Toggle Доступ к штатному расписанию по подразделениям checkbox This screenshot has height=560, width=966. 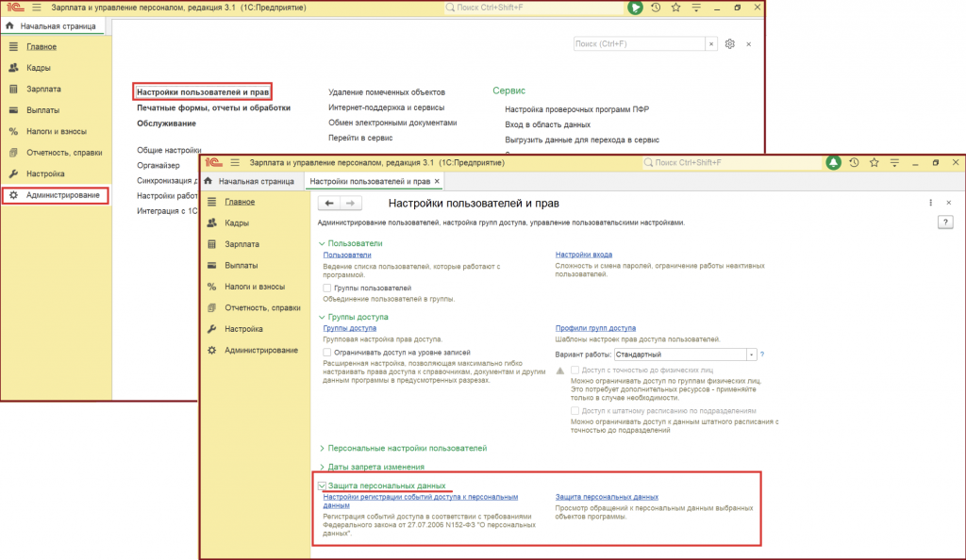tap(575, 411)
